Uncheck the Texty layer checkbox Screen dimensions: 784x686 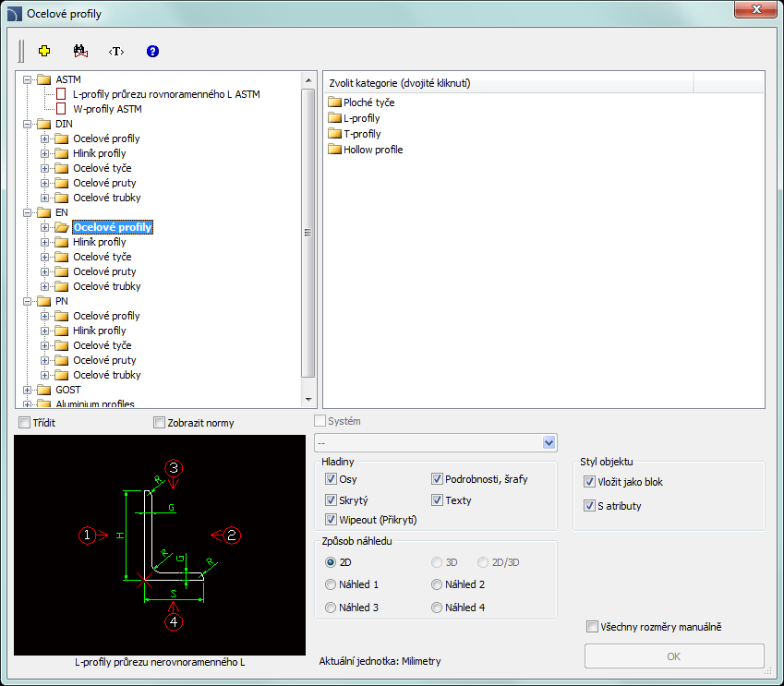tap(437, 500)
